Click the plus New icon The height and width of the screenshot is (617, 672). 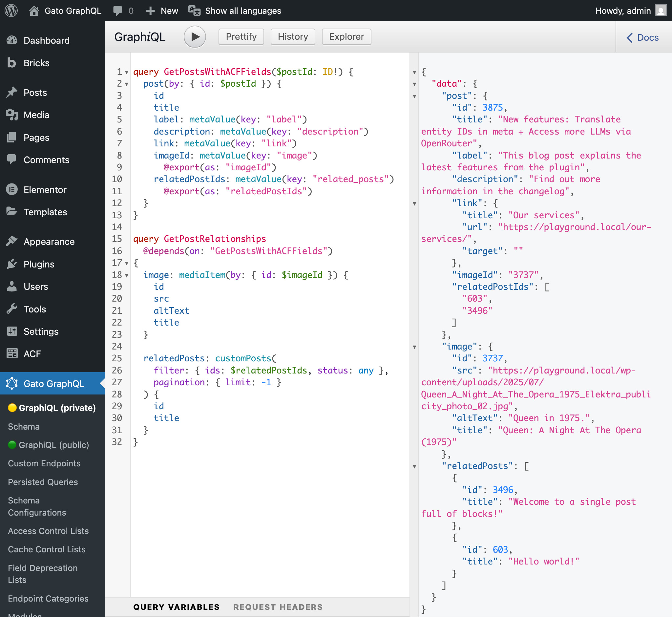coord(150,11)
